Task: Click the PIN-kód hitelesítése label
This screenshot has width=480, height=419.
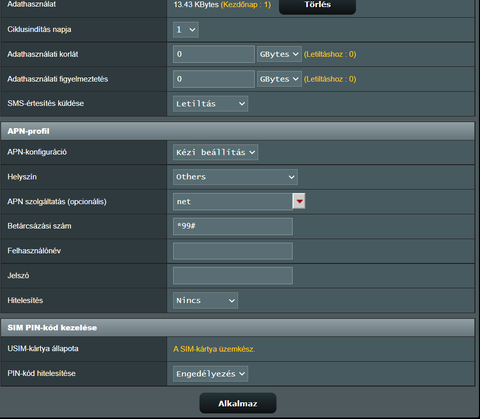Action: tap(41, 373)
